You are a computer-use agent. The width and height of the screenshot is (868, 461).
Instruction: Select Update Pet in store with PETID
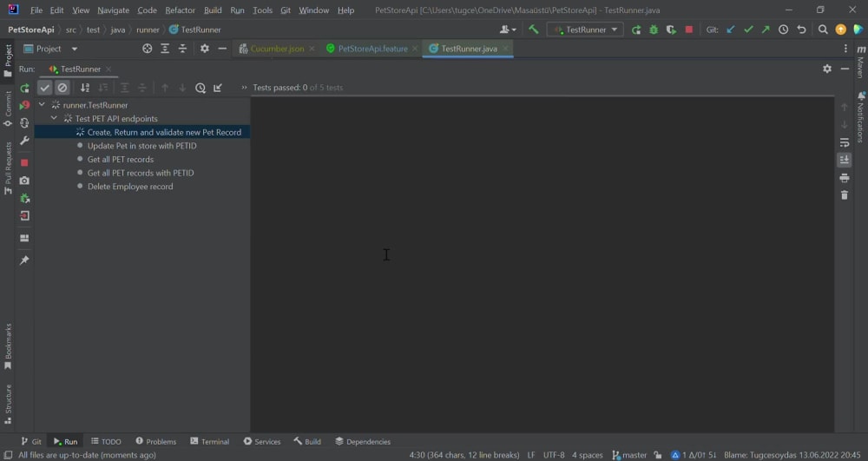tap(141, 146)
